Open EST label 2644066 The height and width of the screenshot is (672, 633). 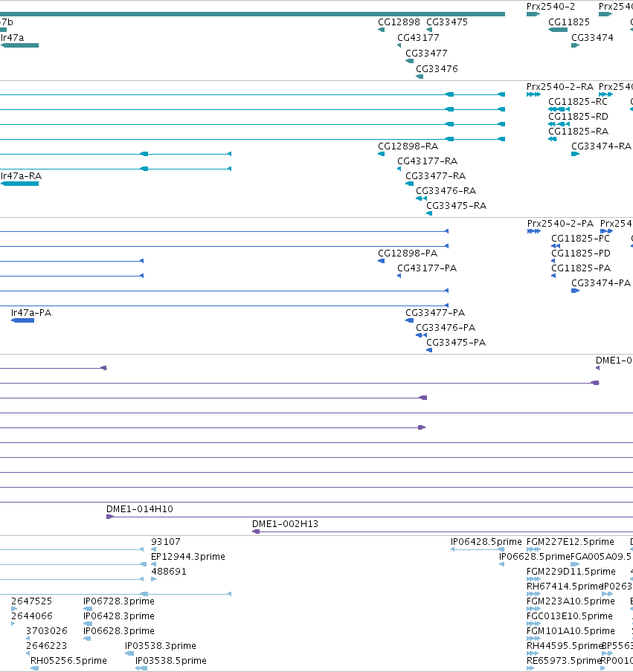click(x=32, y=616)
